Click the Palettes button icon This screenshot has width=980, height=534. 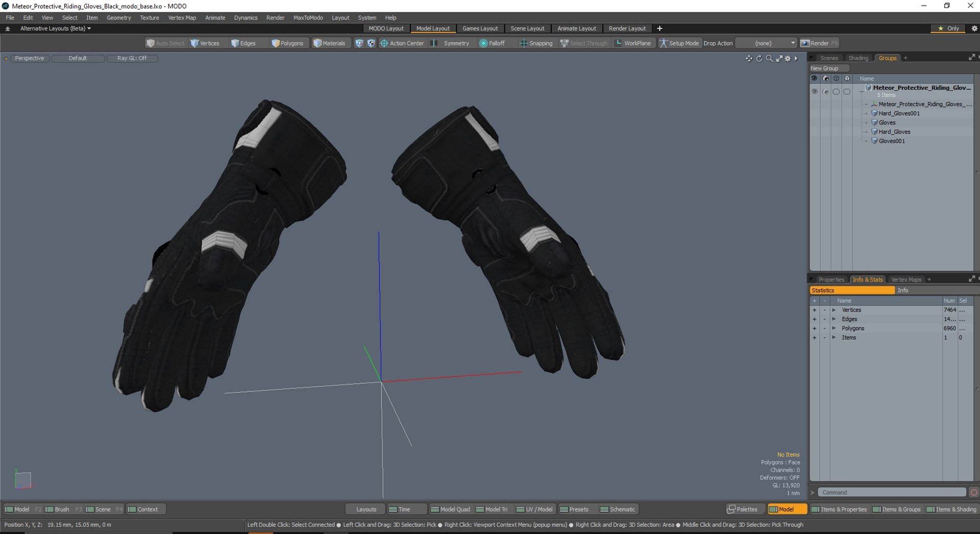pyautogui.click(x=743, y=510)
